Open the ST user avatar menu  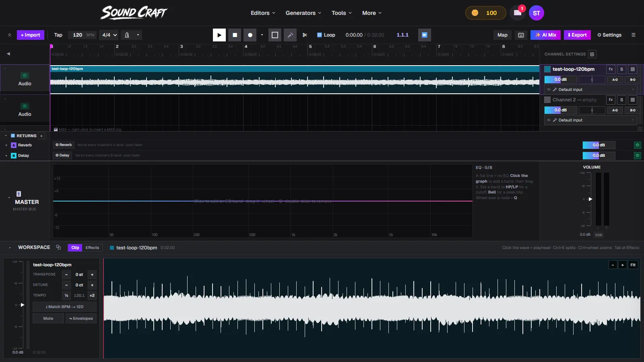537,13
